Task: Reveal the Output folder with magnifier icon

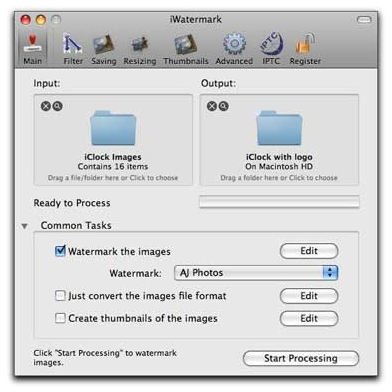Action: [x=224, y=106]
